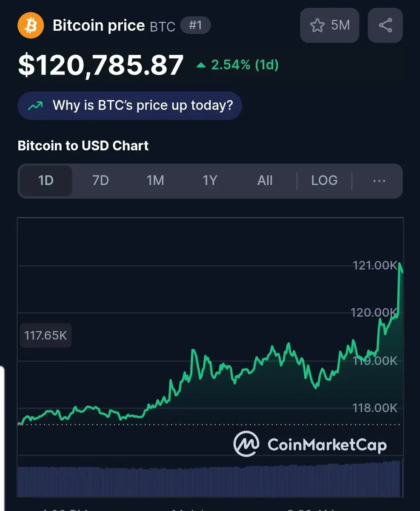Click the CoinMarketCap logo watermark
This screenshot has width=420, height=511.
310,444
